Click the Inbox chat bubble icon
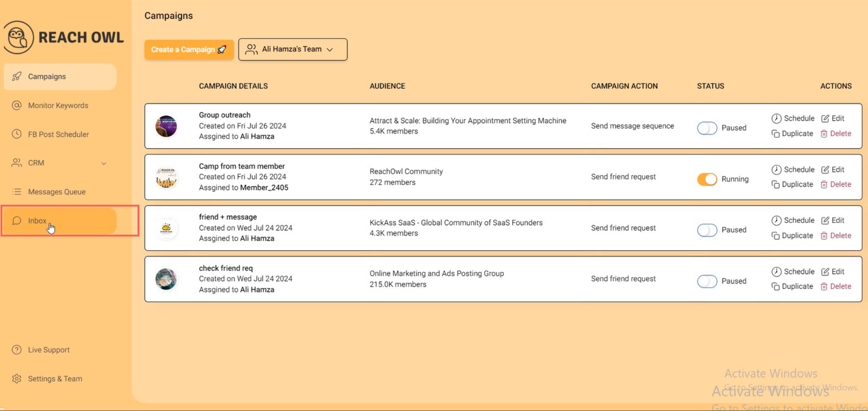The width and height of the screenshot is (868, 411). point(16,221)
